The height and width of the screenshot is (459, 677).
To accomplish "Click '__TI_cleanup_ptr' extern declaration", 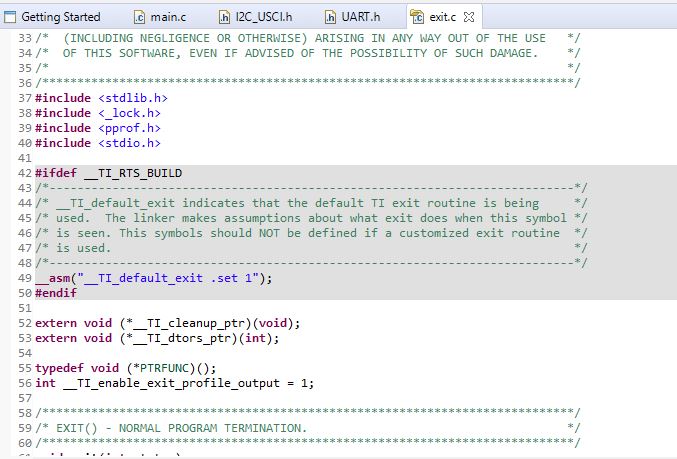I will 168,323.
